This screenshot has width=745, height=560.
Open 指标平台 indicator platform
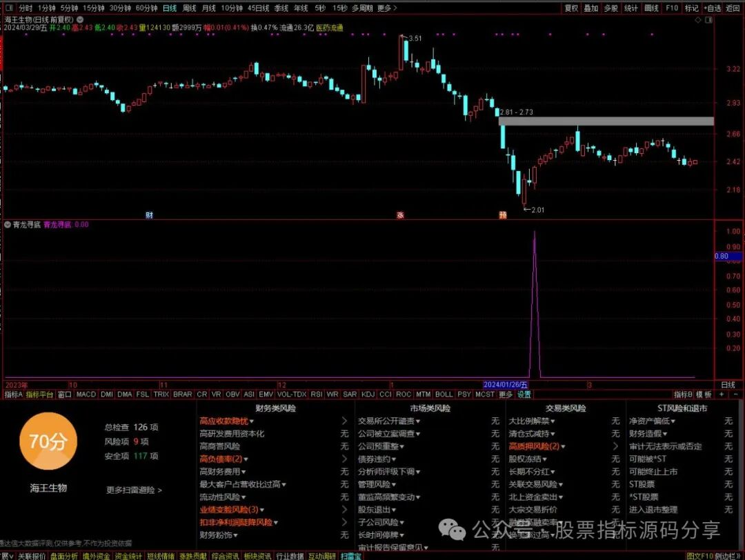[x=39, y=394]
